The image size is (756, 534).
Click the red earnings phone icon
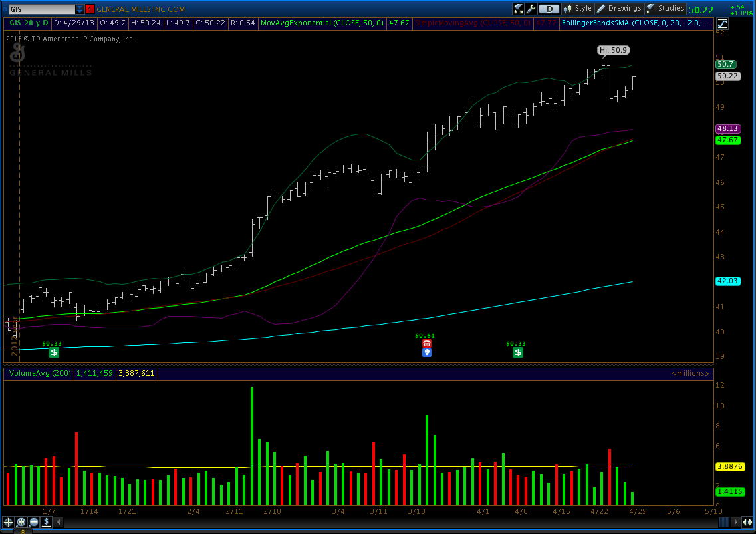[x=427, y=343]
